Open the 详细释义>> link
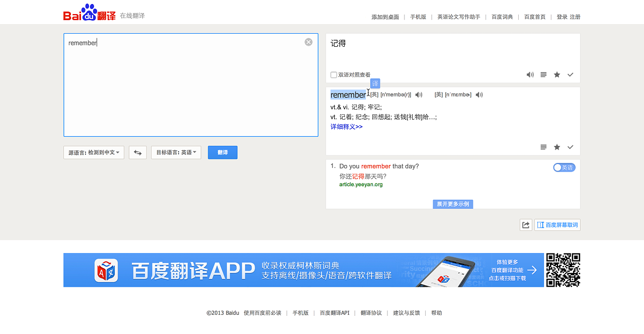 tap(346, 127)
